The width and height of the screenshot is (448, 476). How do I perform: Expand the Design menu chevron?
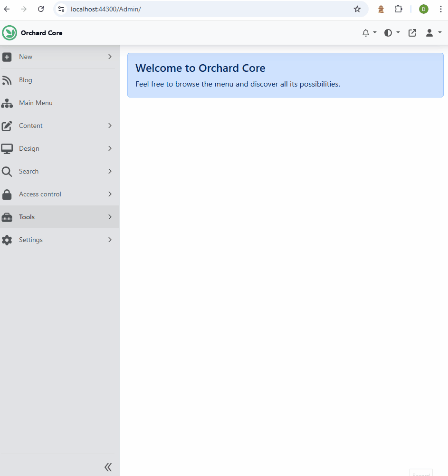pos(110,148)
